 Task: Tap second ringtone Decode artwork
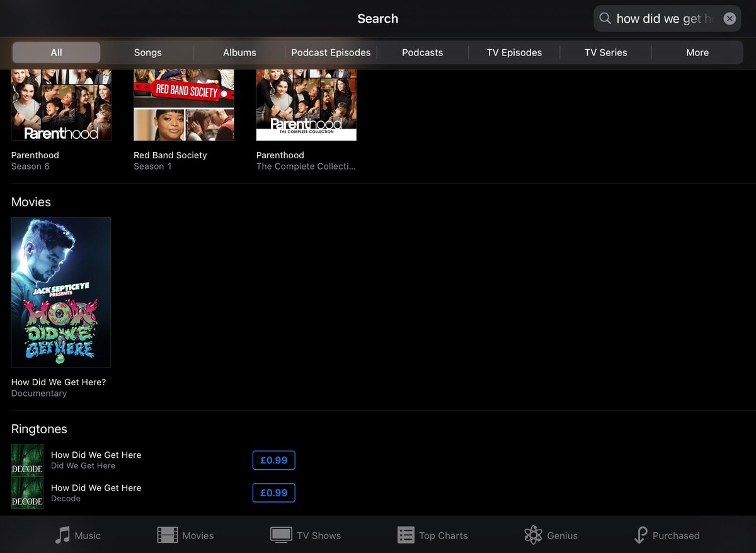pos(27,493)
